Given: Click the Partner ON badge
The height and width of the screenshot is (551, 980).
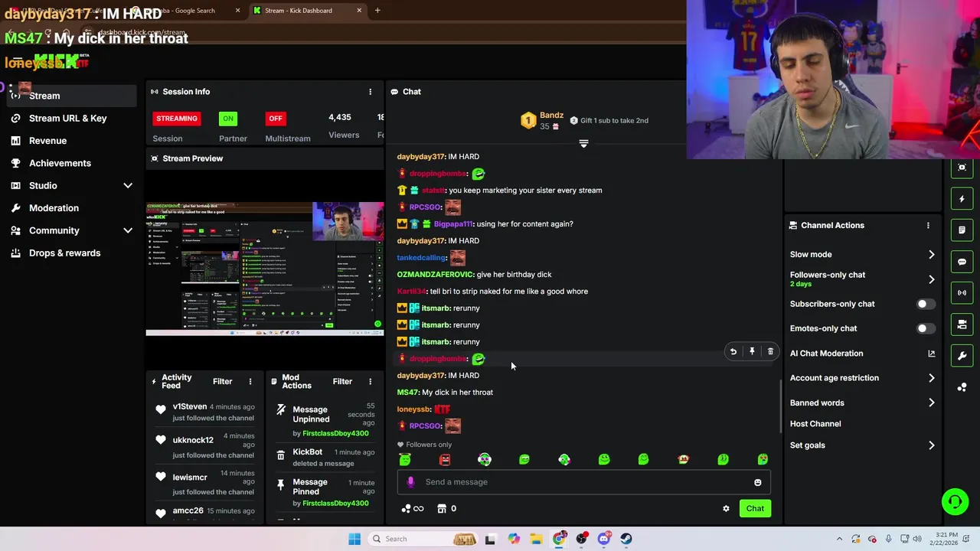Looking at the screenshot, I should pyautogui.click(x=228, y=119).
